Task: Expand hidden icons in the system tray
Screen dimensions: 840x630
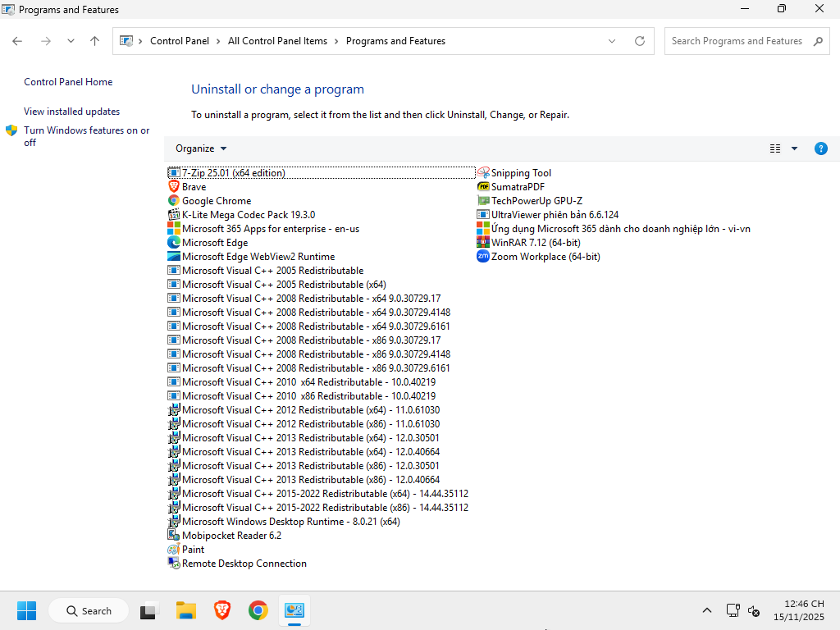Action: [707, 610]
